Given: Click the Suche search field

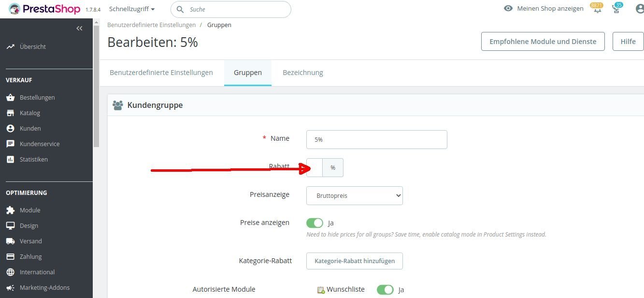Looking at the screenshot, I should (x=231, y=9).
